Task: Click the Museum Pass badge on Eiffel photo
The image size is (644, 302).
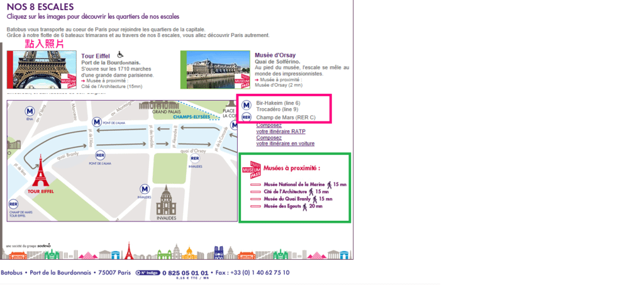Action: (69, 81)
